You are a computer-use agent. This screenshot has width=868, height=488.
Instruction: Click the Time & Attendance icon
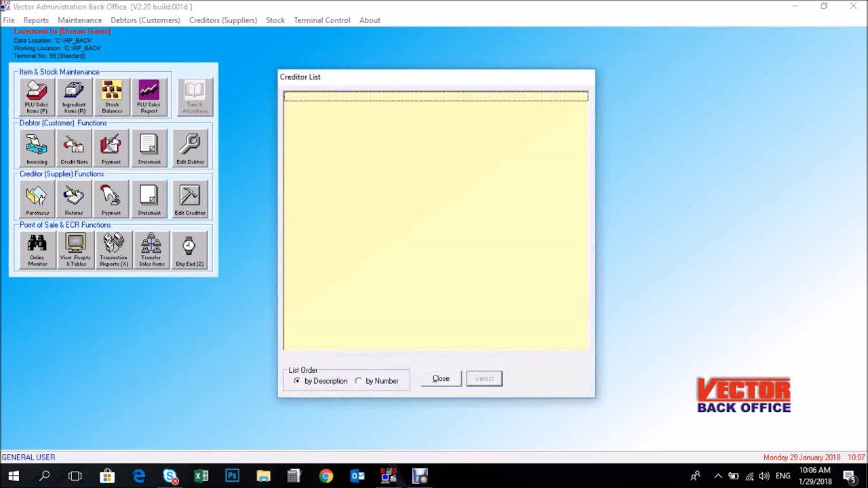195,97
